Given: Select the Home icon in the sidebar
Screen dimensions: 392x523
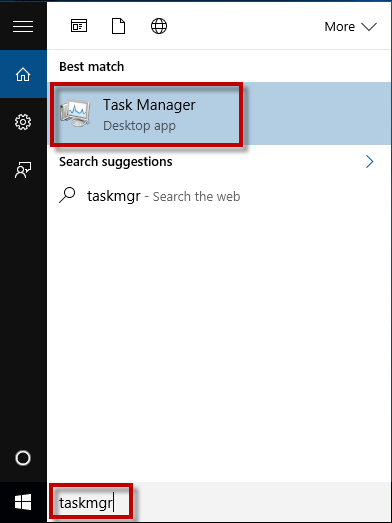Looking at the screenshot, I should pyautogui.click(x=23, y=74).
